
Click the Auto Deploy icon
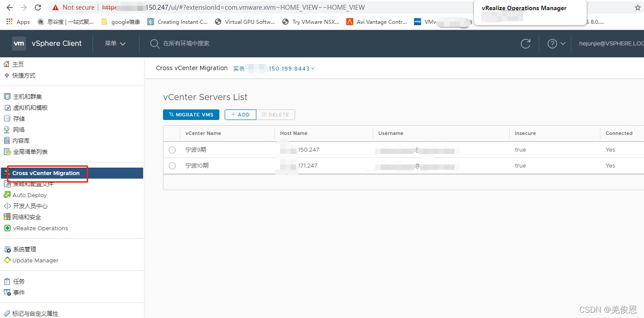coord(7,195)
